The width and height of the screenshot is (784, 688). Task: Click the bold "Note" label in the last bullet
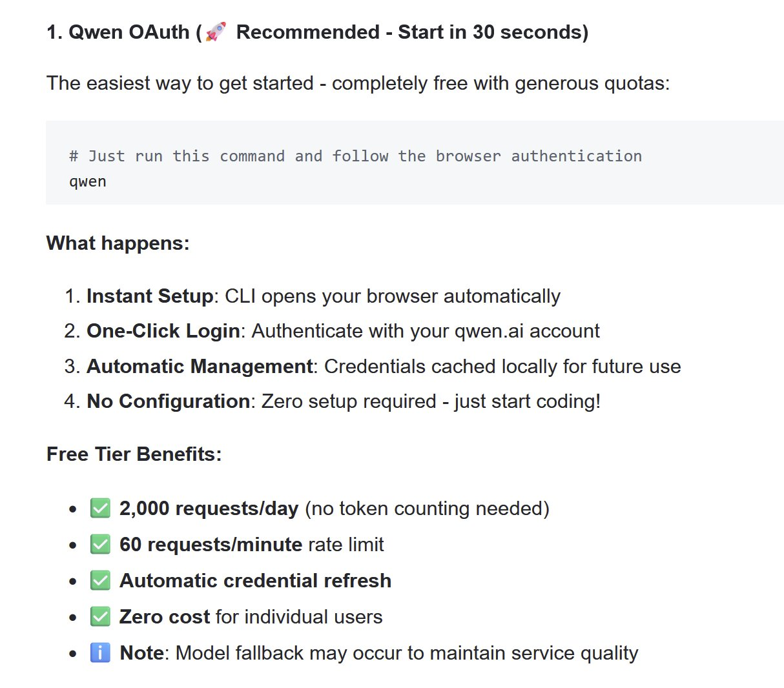click(x=141, y=653)
